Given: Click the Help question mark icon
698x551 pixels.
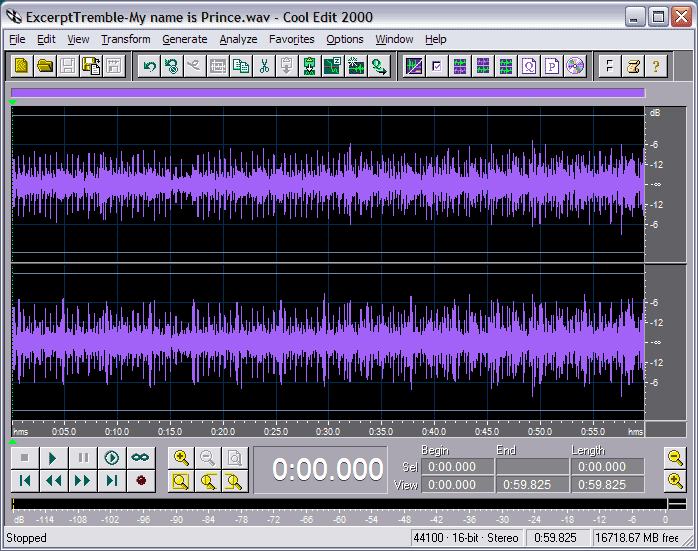Looking at the screenshot, I should 656,67.
